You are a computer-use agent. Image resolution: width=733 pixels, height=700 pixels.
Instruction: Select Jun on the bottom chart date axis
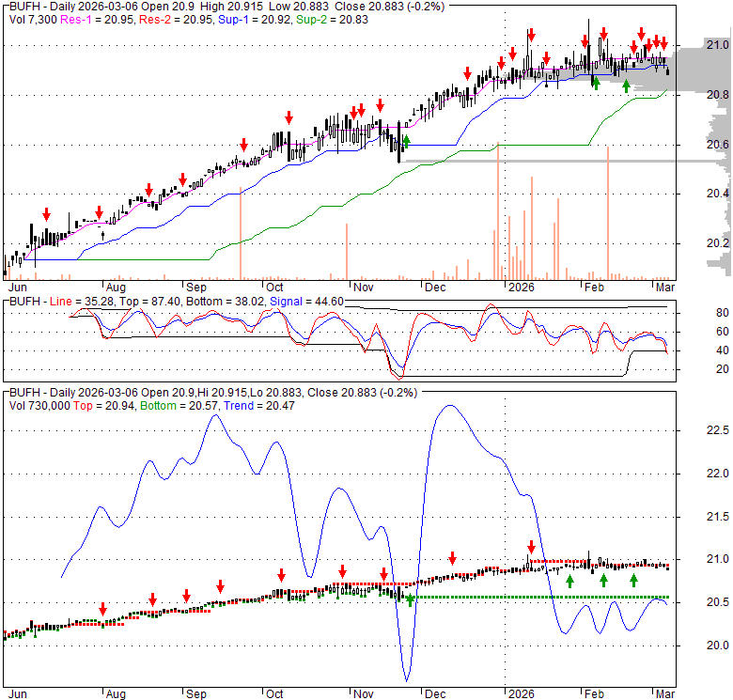click(18, 694)
